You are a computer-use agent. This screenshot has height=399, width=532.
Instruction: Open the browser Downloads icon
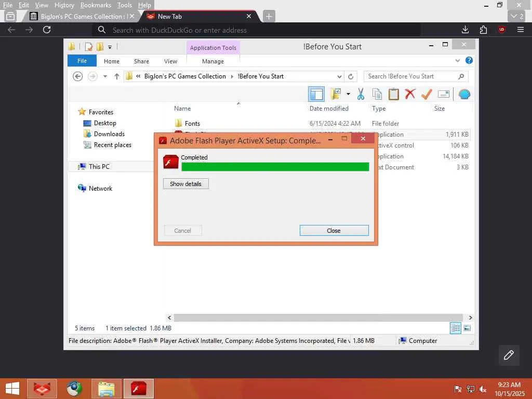465,30
